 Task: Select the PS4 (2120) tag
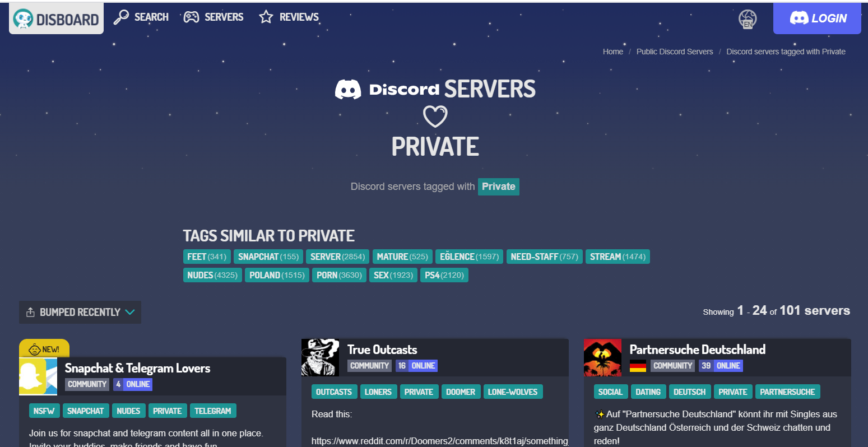[x=444, y=275]
